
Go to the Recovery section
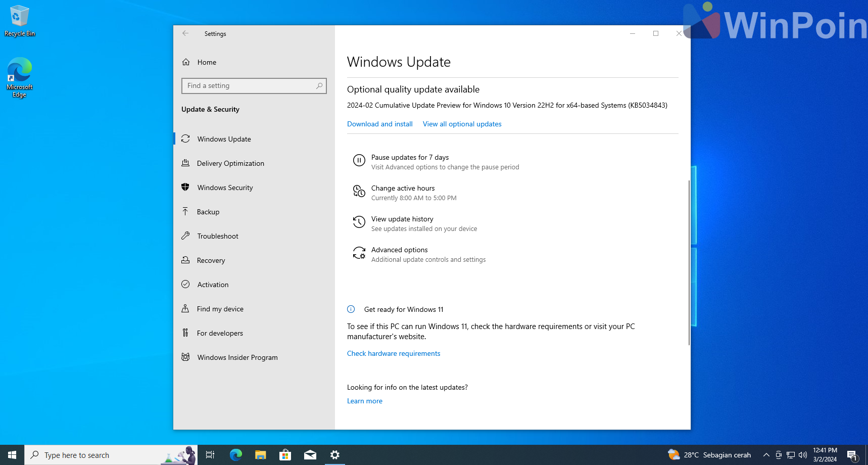(211, 260)
